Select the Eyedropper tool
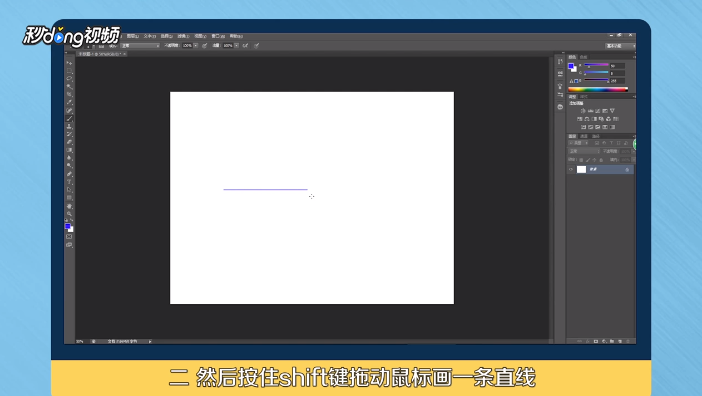Image resolution: width=702 pixels, height=396 pixels. (69, 102)
